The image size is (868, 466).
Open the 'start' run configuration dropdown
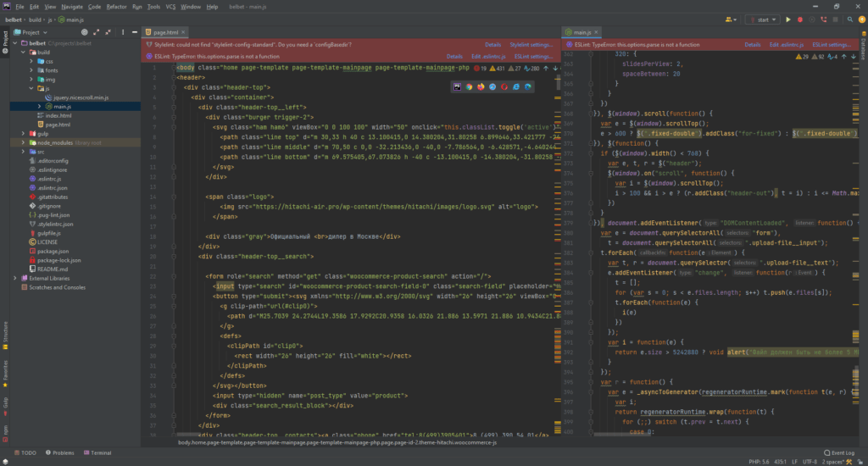[x=762, y=19]
